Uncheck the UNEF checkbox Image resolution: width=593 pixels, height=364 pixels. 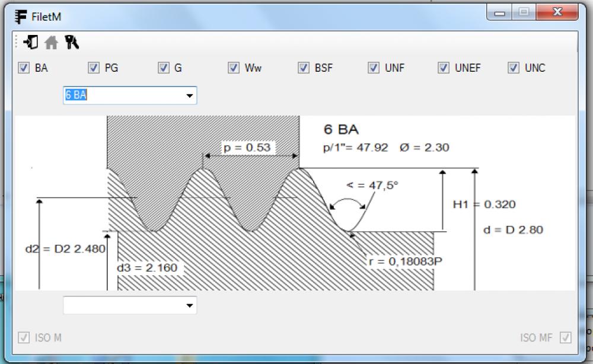tap(443, 68)
